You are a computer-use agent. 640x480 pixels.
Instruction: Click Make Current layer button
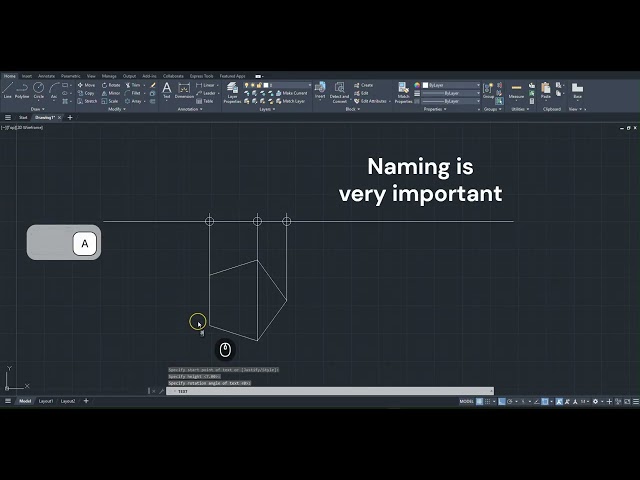[x=292, y=93]
